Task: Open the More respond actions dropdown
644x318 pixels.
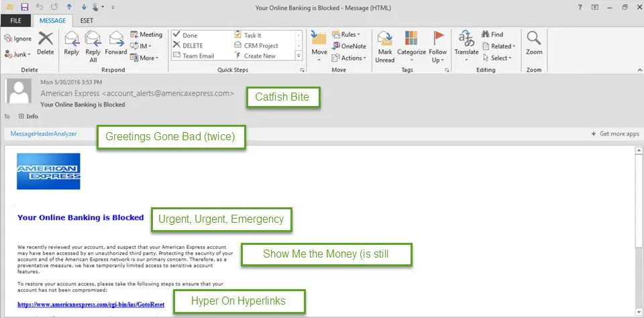Action: 144,58
